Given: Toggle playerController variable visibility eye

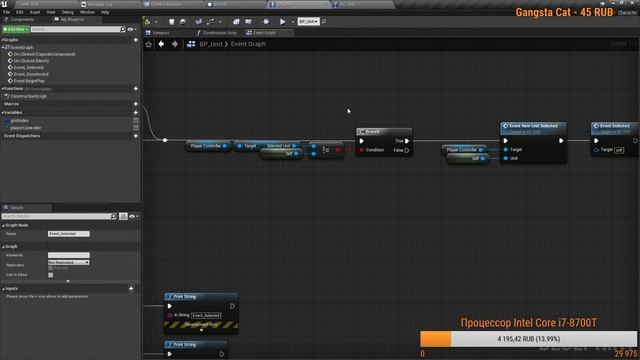Looking at the screenshot, I should 136,128.
